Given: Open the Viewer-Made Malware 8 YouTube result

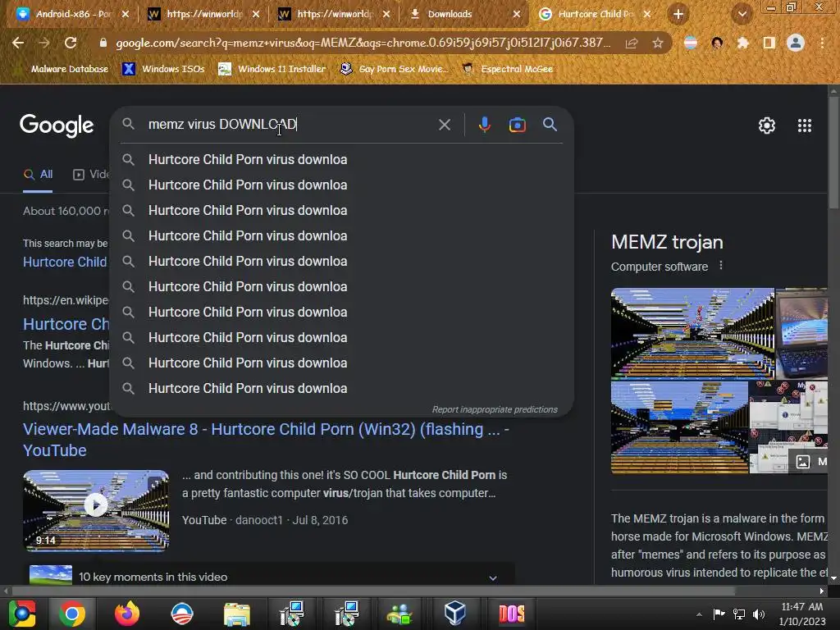Looking at the screenshot, I should pyautogui.click(x=266, y=440).
